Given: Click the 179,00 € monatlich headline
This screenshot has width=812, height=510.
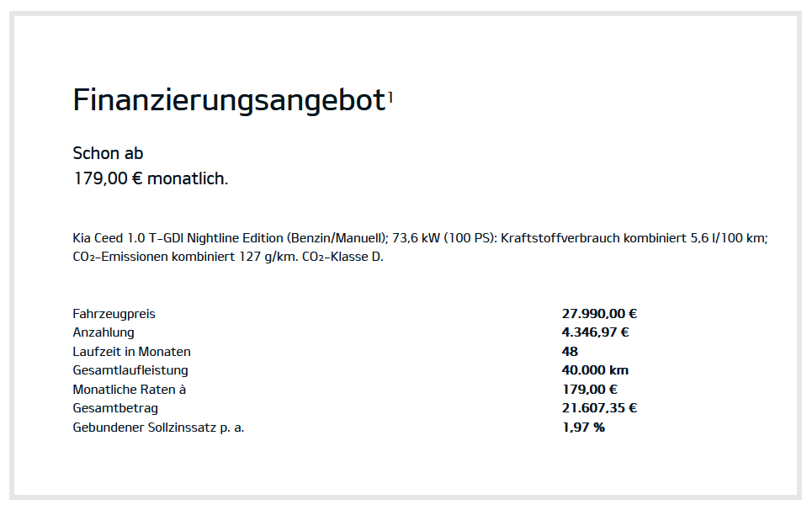Looking at the screenshot, I should coord(151,178).
